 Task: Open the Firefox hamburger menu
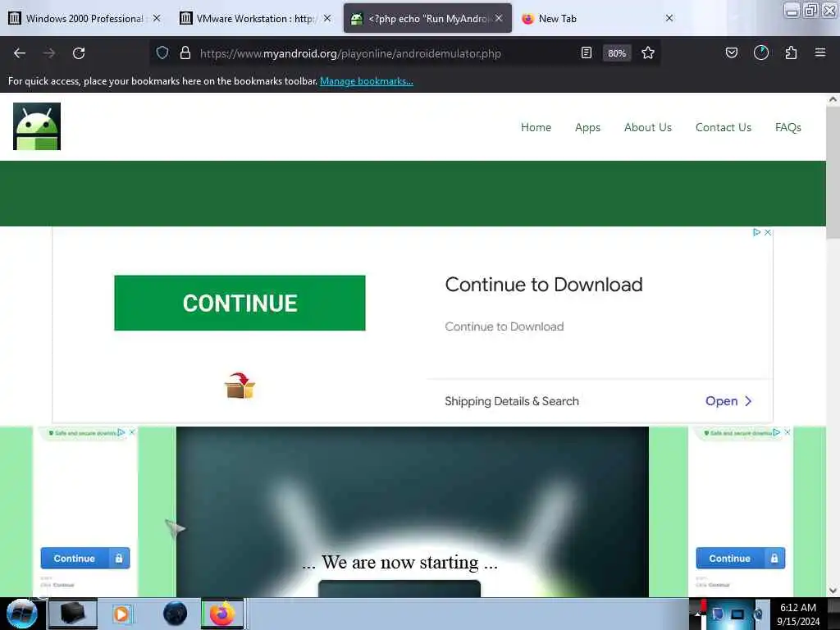(820, 52)
